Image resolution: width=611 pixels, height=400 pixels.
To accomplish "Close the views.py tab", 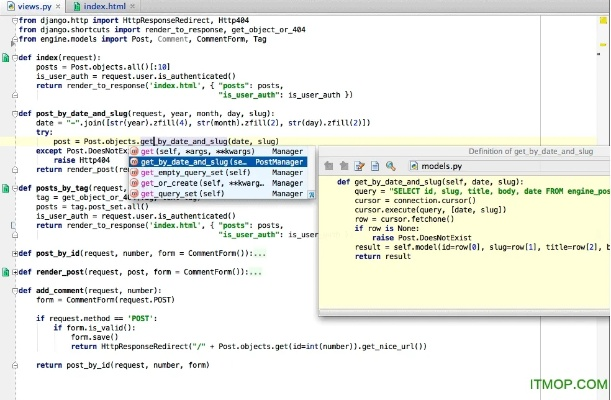I will tap(58, 7).
